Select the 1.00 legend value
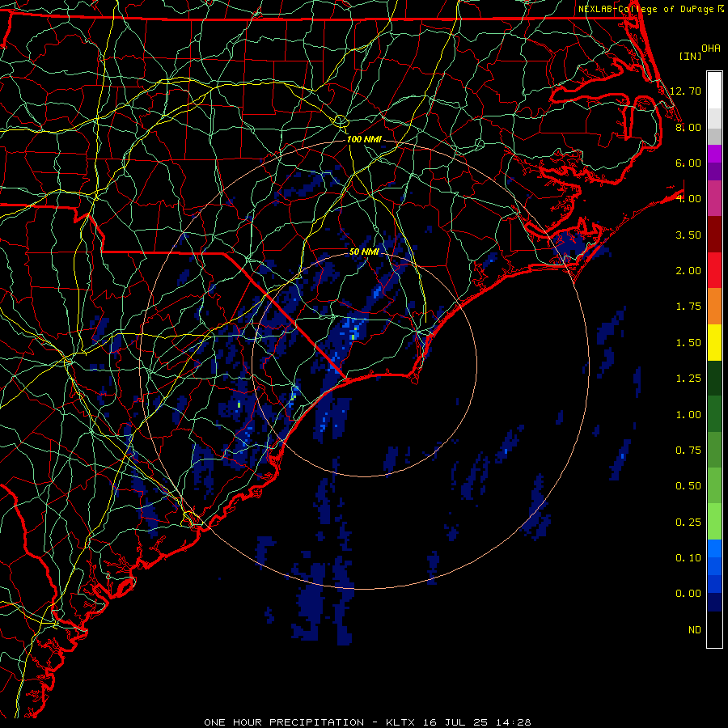Screen dimensions: 728x728 click(x=688, y=415)
